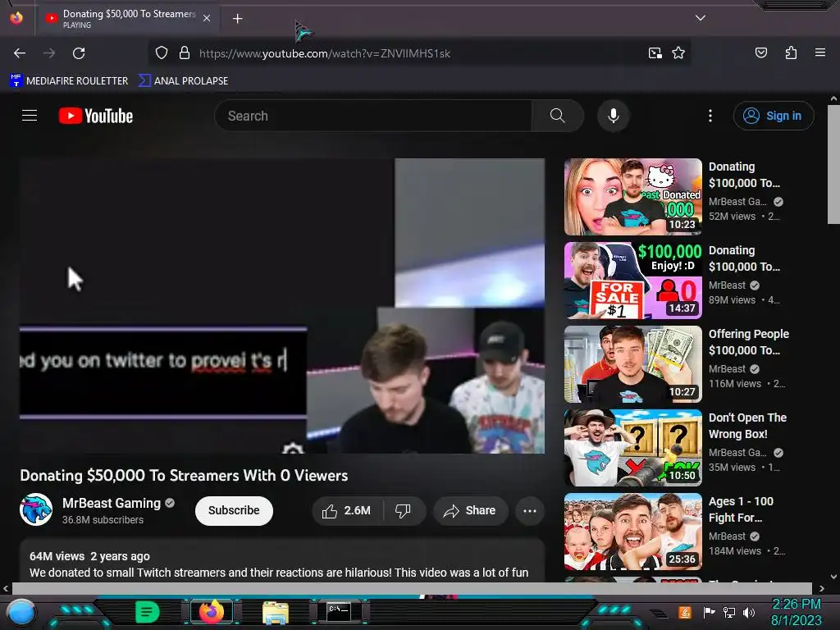Toggle picture-in-picture icon in address bar
This screenshot has height=630, width=840.
[655, 52]
